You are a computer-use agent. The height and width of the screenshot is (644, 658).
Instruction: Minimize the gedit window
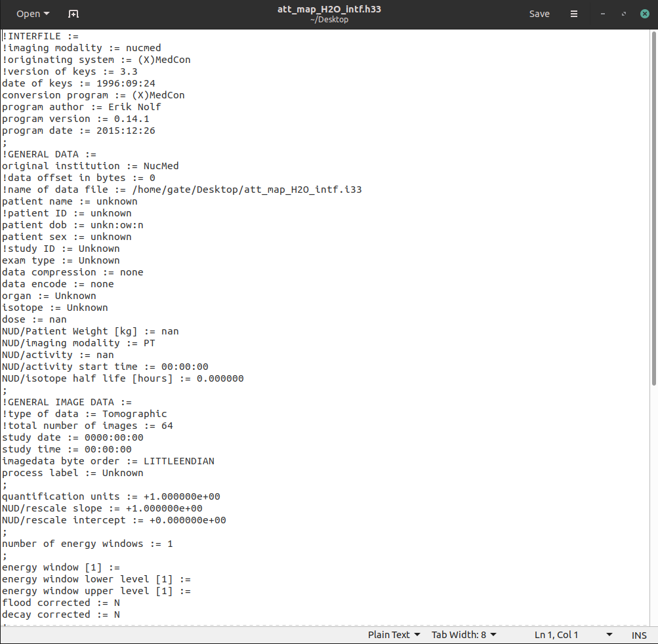point(603,14)
